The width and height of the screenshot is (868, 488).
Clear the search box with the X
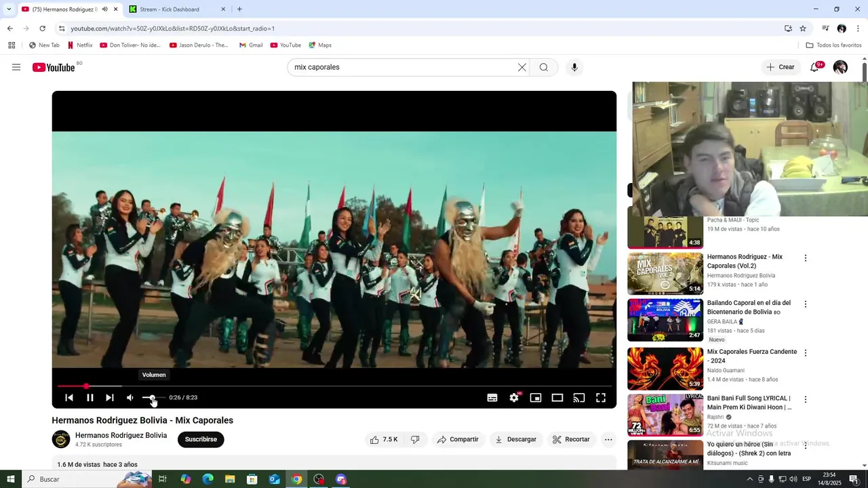(522, 67)
